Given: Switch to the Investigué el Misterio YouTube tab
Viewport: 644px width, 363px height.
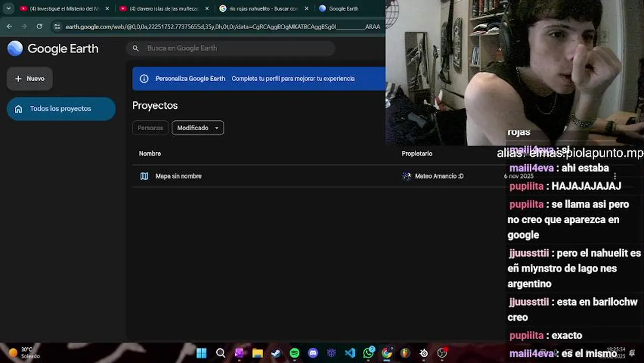Looking at the screenshot, I should coord(65,9).
